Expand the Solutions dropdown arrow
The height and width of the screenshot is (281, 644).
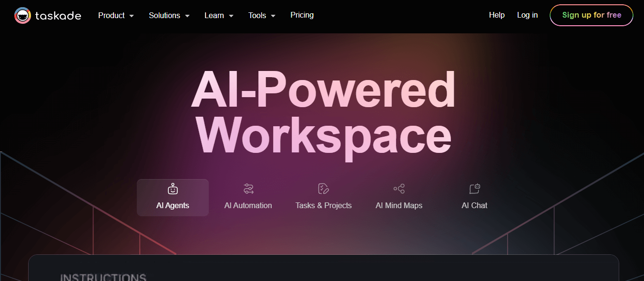pos(187,16)
